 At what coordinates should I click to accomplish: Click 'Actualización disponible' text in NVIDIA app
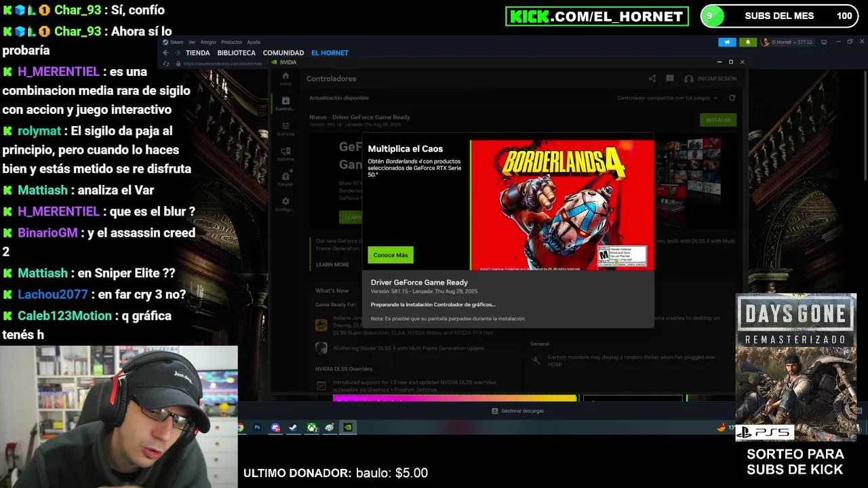[x=339, y=98]
